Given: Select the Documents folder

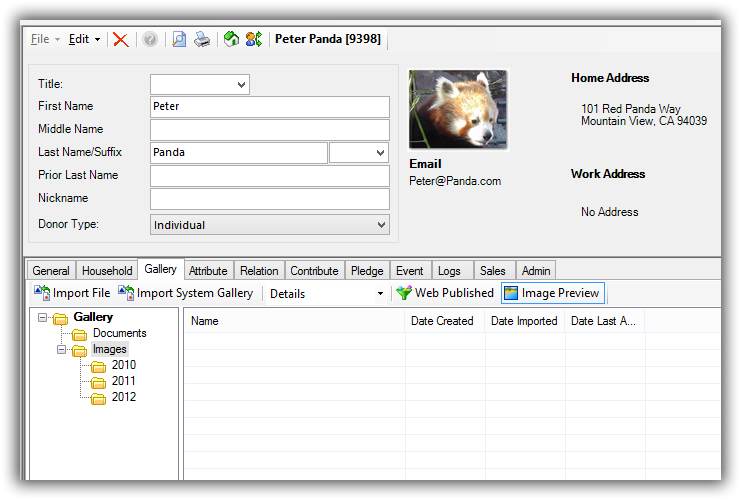Looking at the screenshot, I should [x=119, y=333].
